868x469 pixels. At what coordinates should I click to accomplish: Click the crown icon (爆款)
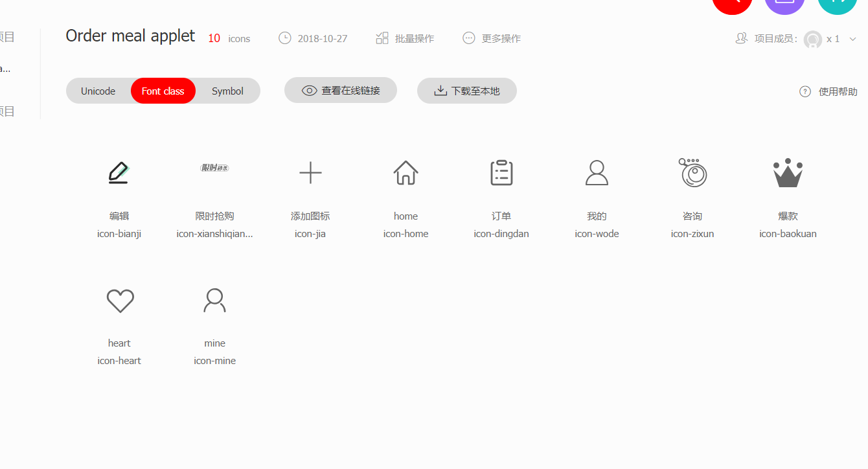788,173
